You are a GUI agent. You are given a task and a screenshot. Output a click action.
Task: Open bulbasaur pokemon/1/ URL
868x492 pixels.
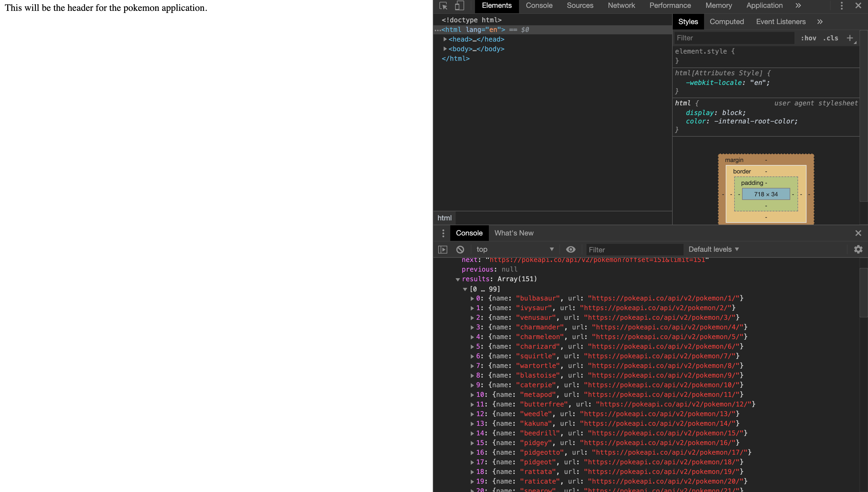coord(664,298)
